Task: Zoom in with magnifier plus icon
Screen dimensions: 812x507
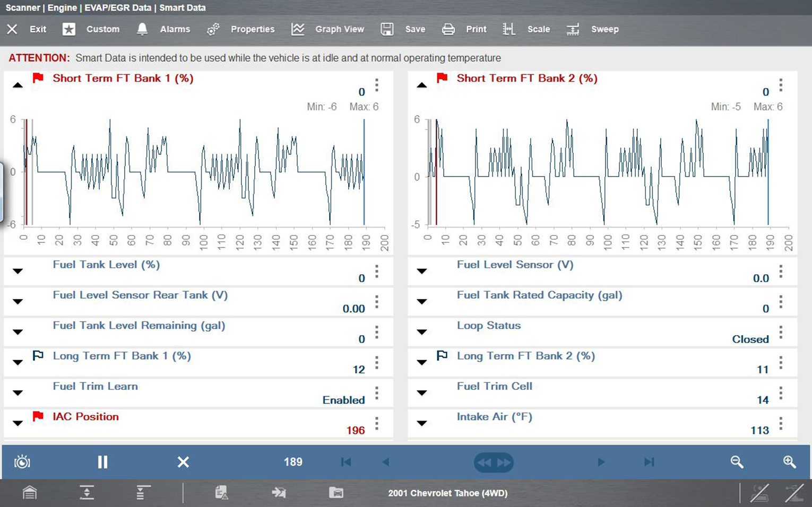Action: pos(789,462)
